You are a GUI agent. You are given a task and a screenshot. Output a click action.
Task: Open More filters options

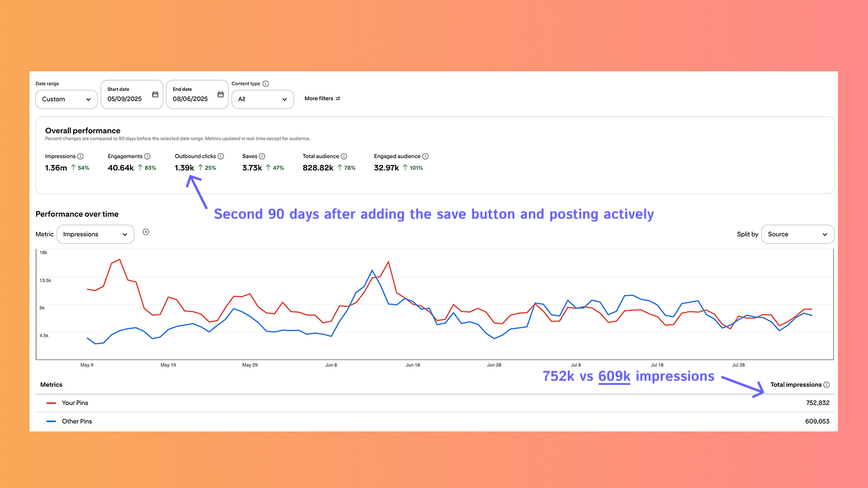click(x=323, y=98)
